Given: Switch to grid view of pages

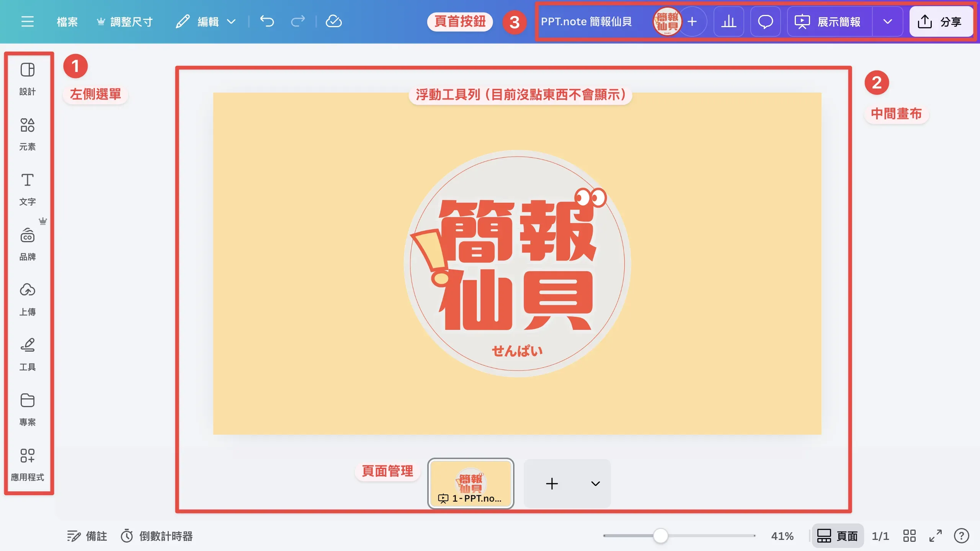Looking at the screenshot, I should (909, 536).
